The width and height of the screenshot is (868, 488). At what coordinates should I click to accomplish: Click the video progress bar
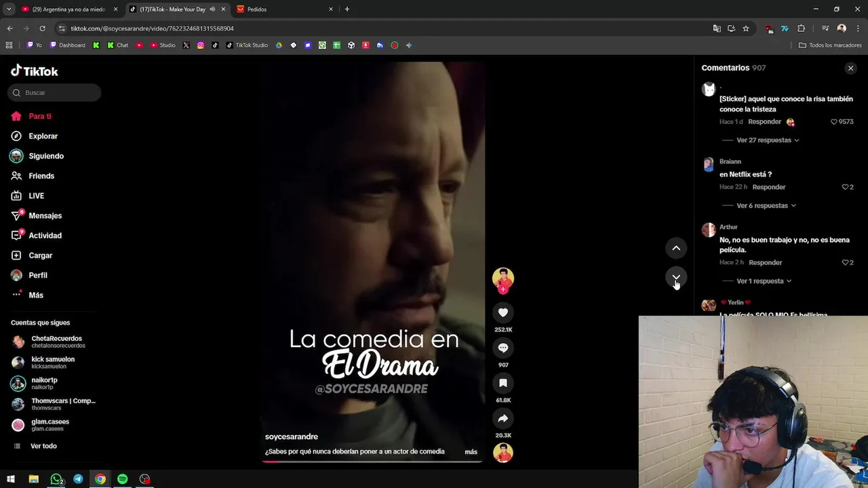click(372, 462)
